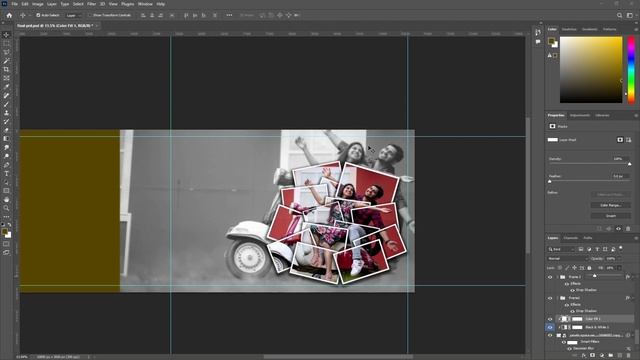Add a layer style via fx icon
Screen dimensions: 640x360
(x=584, y=356)
